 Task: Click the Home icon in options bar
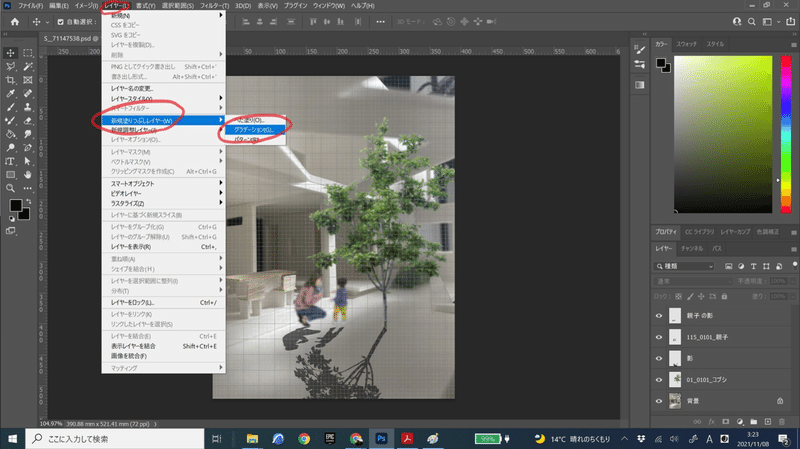pos(15,22)
